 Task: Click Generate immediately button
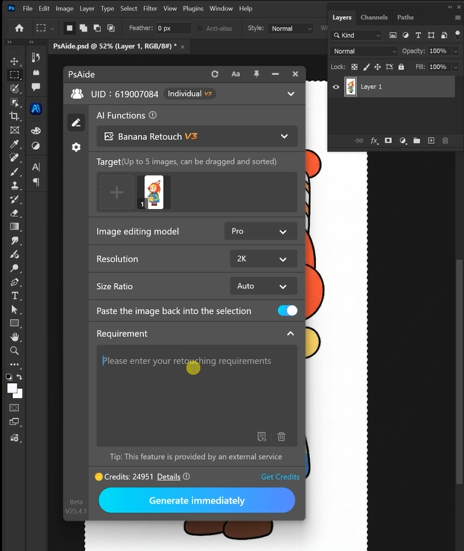[x=197, y=500]
